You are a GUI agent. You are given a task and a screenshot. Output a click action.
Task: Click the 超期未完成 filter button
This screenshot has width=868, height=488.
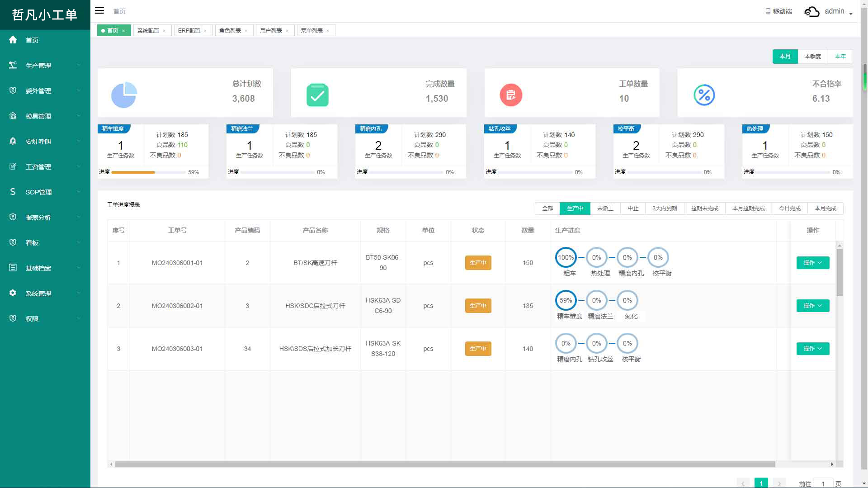pyautogui.click(x=704, y=208)
